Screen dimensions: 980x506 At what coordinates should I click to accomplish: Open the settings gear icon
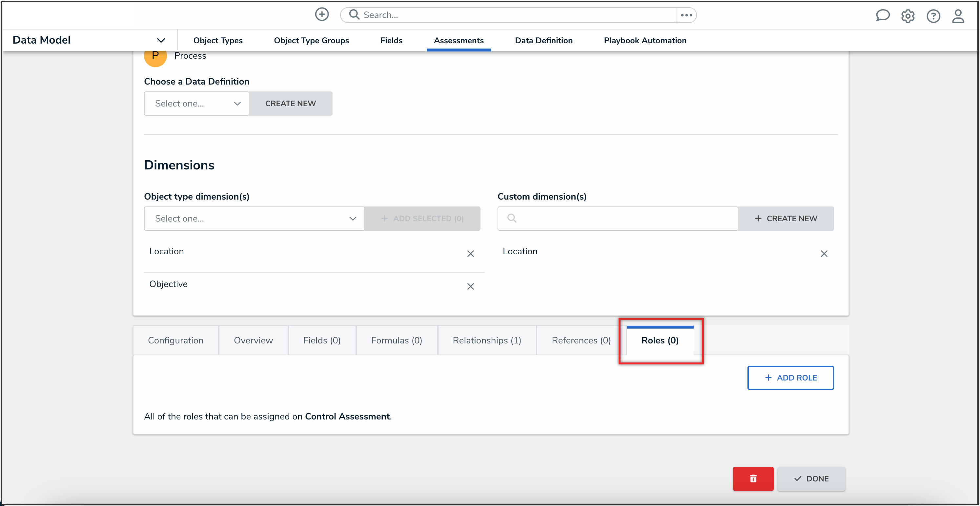[x=907, y=16]
